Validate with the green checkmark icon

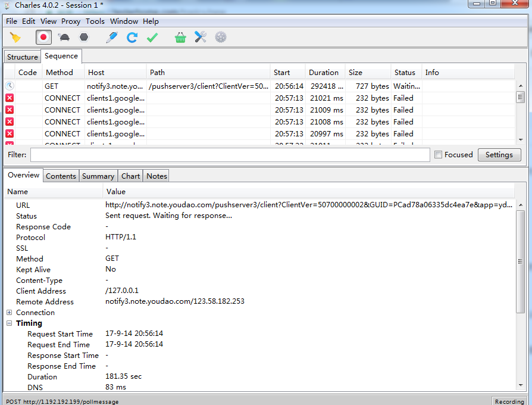click(152, 37)
